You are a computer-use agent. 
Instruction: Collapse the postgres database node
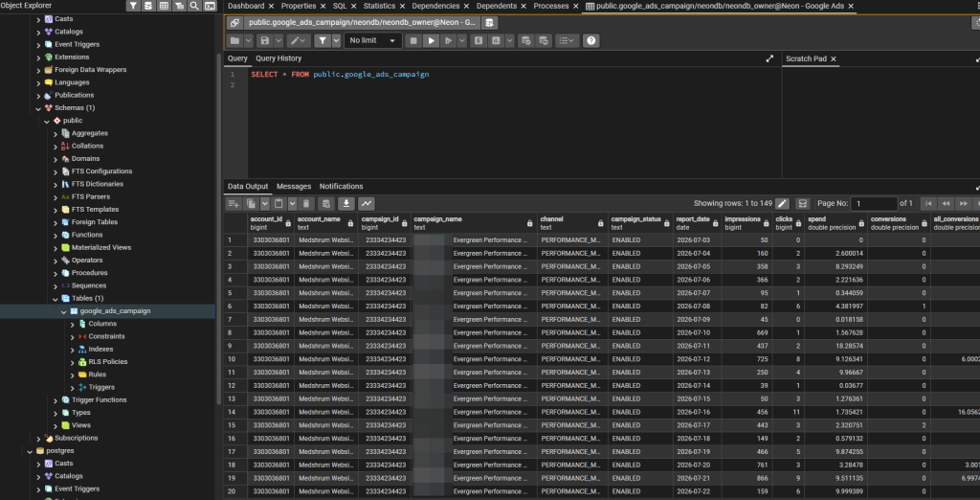(x=30, y=450)
